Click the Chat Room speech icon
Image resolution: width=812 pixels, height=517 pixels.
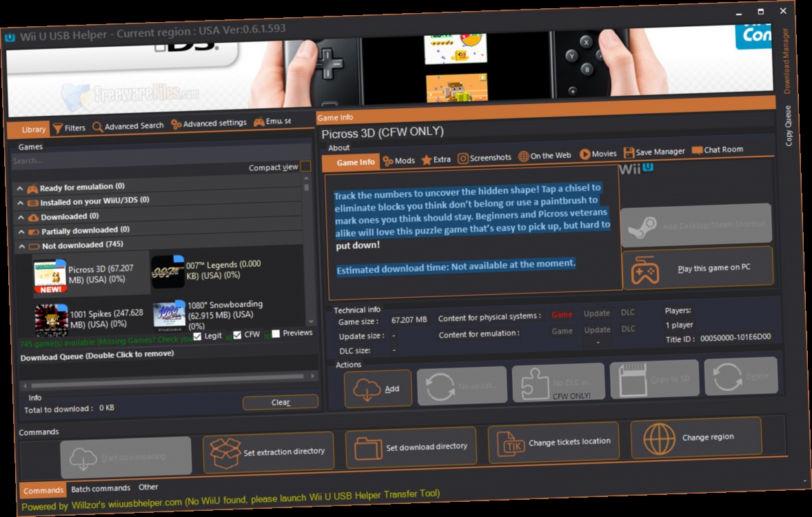click(x=697, y=150)
